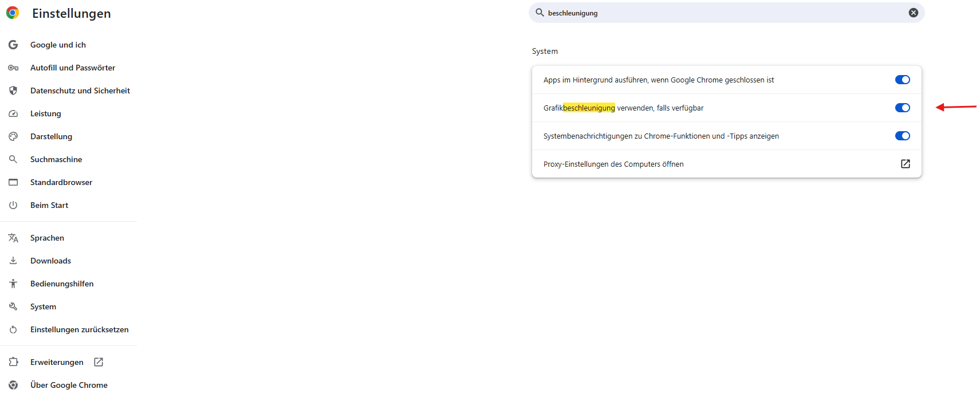980x397 pixels.
Task: Disable Grafikbeschleunigung toggle
Action: click(x=903, y=108)
